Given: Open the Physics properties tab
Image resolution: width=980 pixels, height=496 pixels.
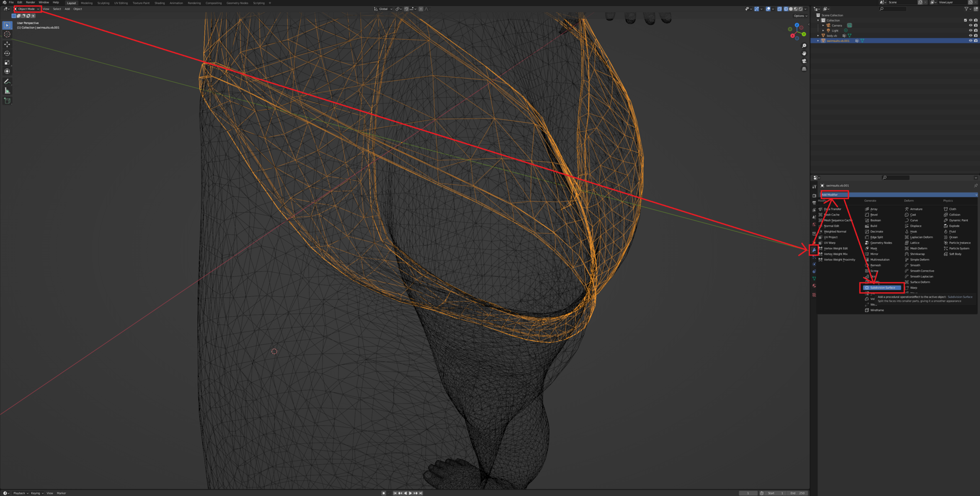Looking at the screenshot, I should click(x=814, y=264).
